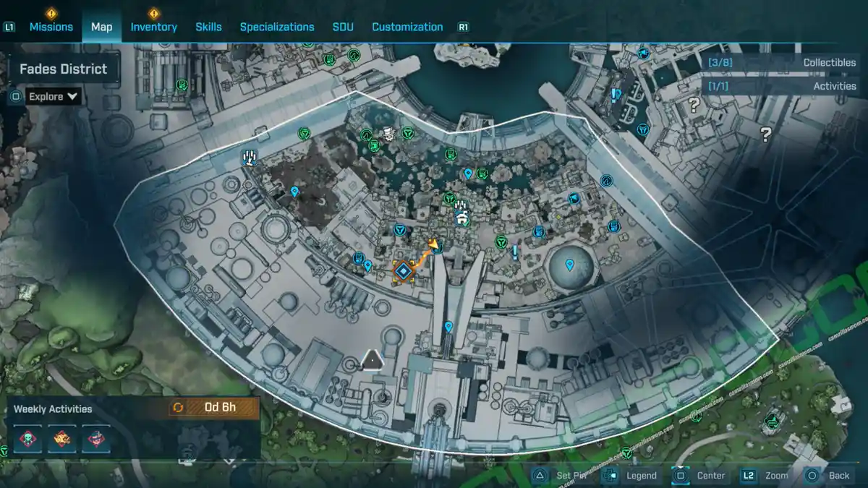Viewport: 868px width, 488px height.
Task: Click the blue pin inside the circular pool area
Action: tap(571, 265)
